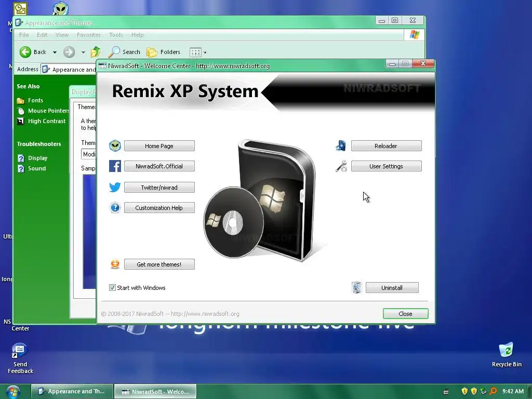Click the Windows Start orb
Viewport: 532px width, 399px height.
click(12, 392)
